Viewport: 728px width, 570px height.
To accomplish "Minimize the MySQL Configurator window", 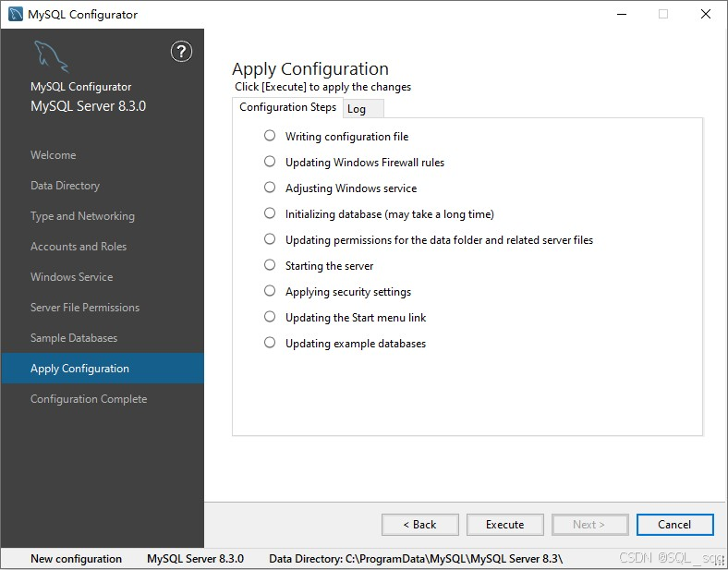I will pyautogui.click(x=622, y=15).
